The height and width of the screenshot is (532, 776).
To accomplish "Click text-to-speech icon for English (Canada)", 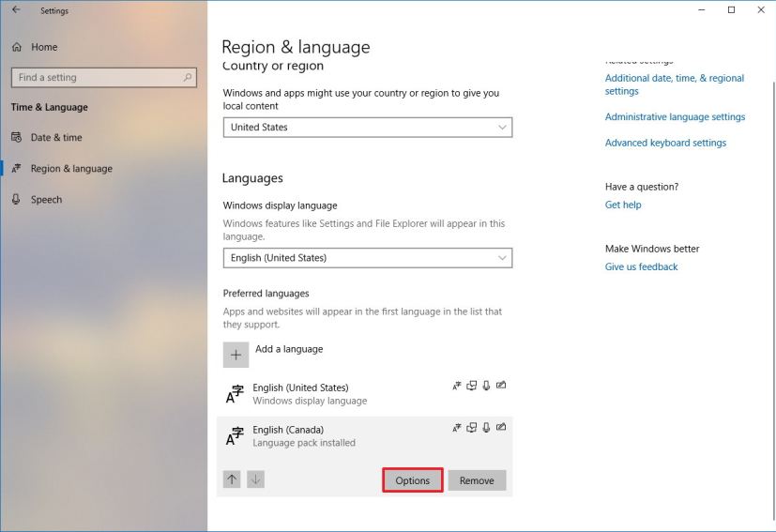I will 472,427.
